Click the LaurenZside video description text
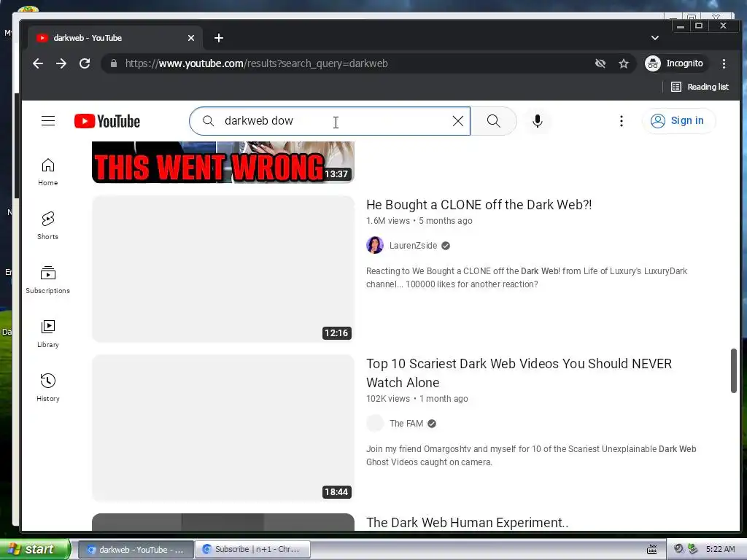 click(x=527, y=278)
